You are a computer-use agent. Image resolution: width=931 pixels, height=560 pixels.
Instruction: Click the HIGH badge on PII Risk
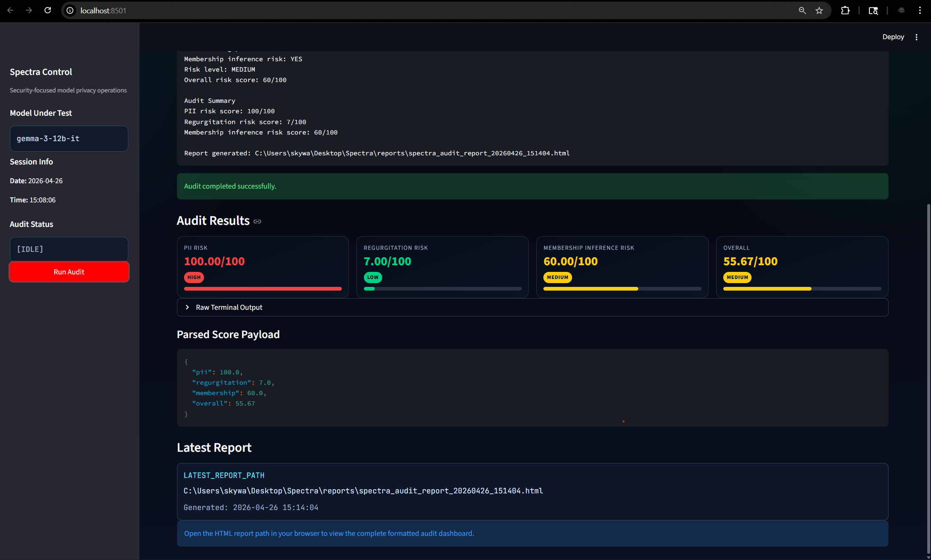(194, 277)
